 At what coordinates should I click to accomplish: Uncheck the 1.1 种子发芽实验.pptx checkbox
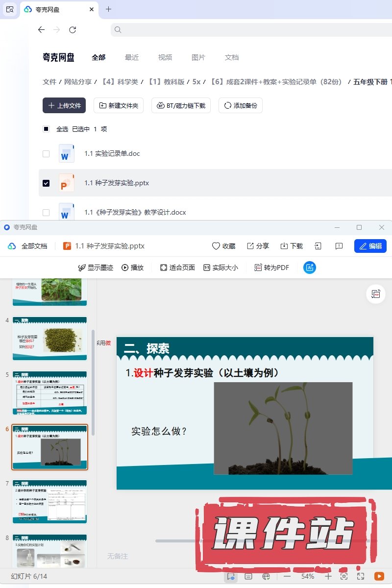tap(46, 183)
